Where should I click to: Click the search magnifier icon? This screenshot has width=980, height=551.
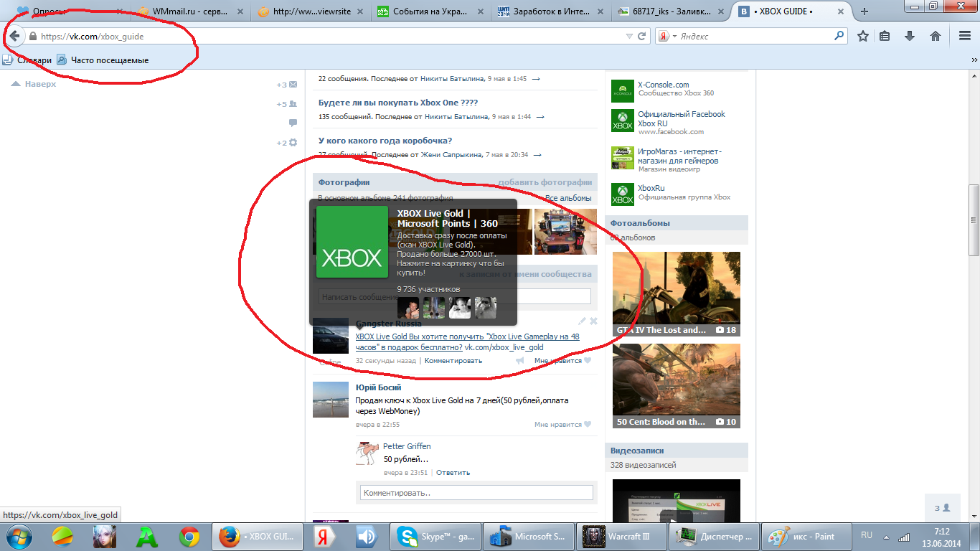coord(839,36)
